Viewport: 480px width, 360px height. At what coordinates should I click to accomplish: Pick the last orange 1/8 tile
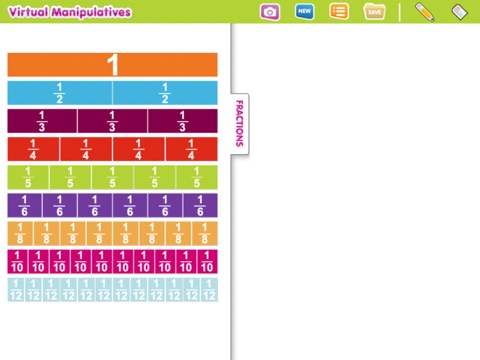click(x=205, y=233)
